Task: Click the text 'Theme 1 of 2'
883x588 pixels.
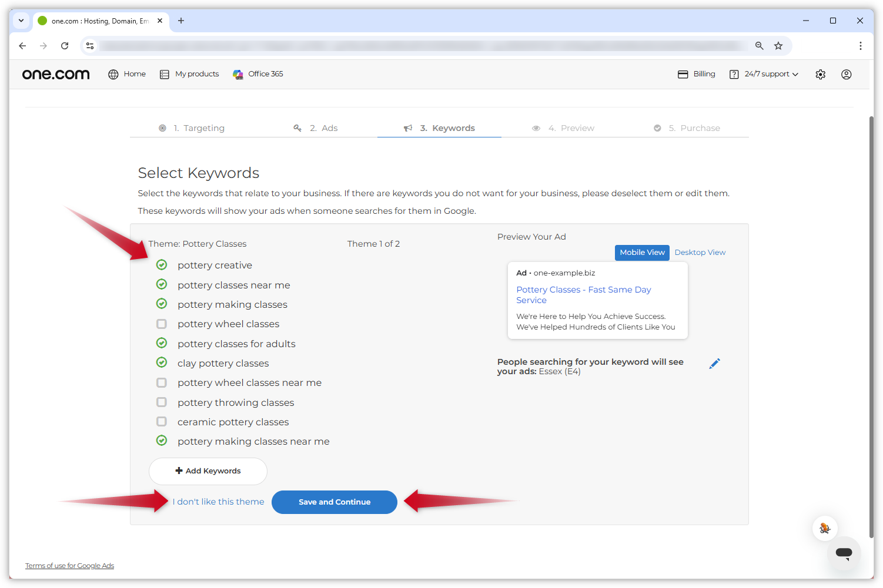Action: coord(373,244)
